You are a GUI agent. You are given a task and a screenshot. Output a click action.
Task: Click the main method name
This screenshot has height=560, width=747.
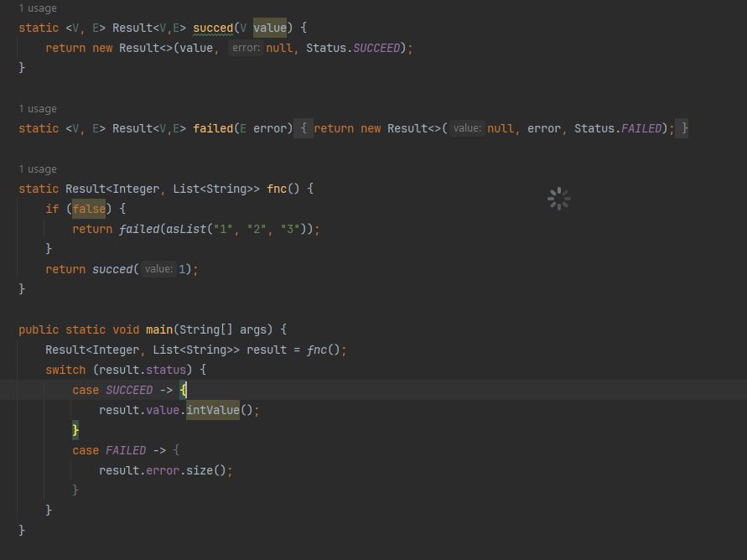click(x=159, y=329)
